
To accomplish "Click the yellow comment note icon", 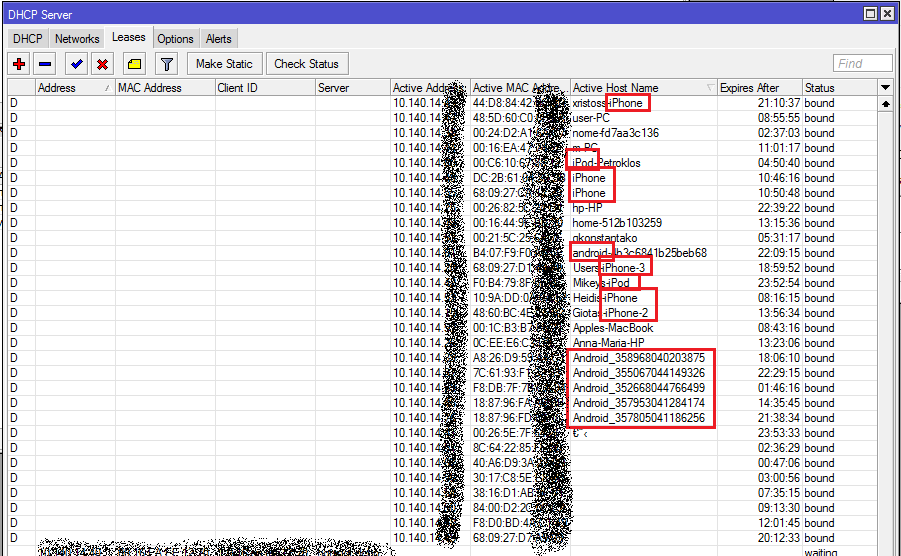I will click(134, 64).
